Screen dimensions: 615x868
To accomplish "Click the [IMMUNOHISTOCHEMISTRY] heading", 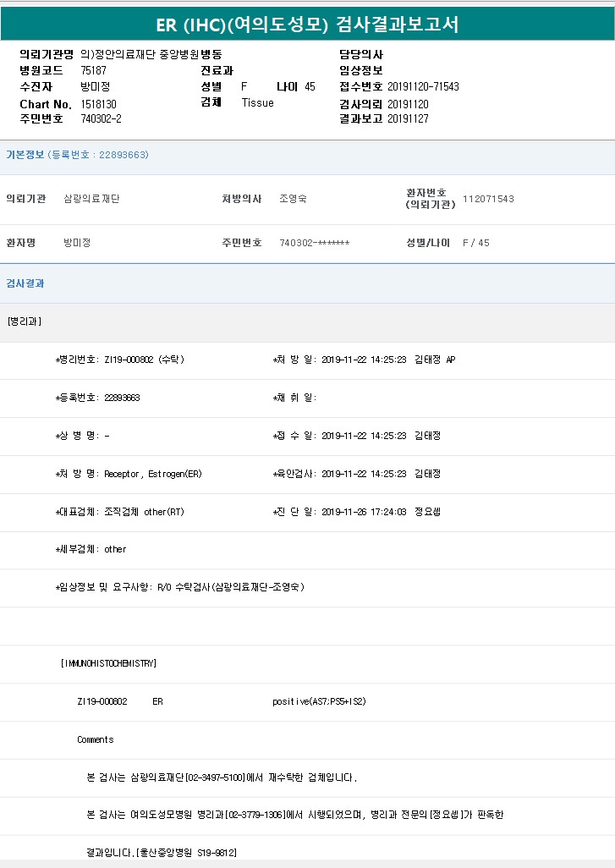I will (109, 663).
